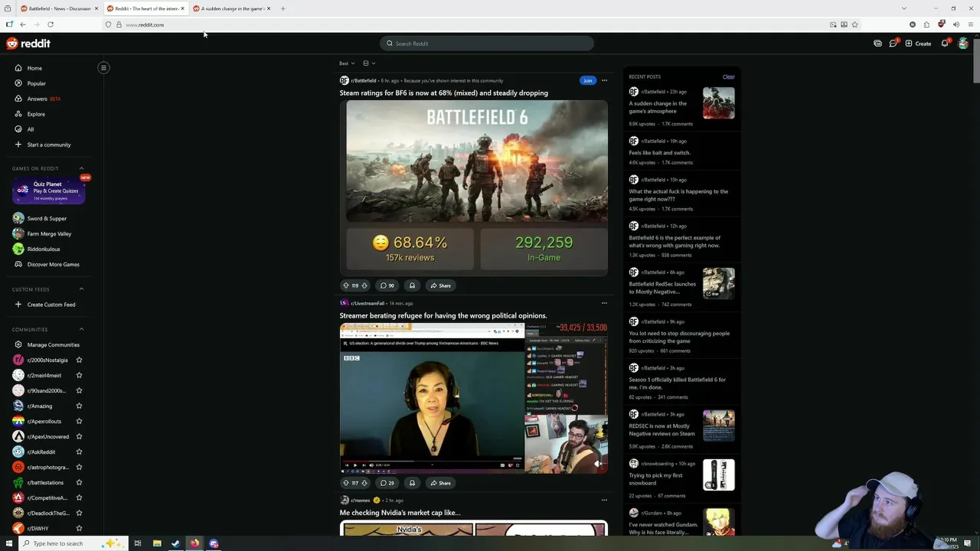The width and height of the screenshot is (980, 551).
Task: Open the user avatar menu
Action: point(963,44)
